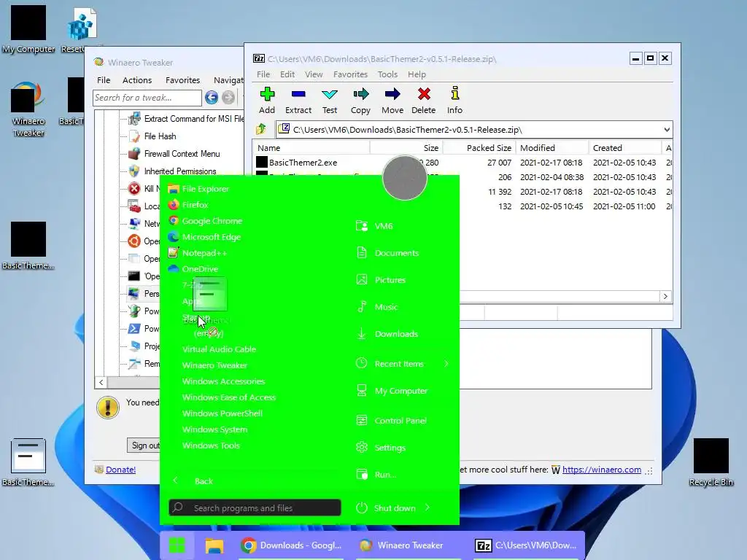Open the 7-Zip Edit menu
Viewport: 747px width, 560px height.
(287, 74)
